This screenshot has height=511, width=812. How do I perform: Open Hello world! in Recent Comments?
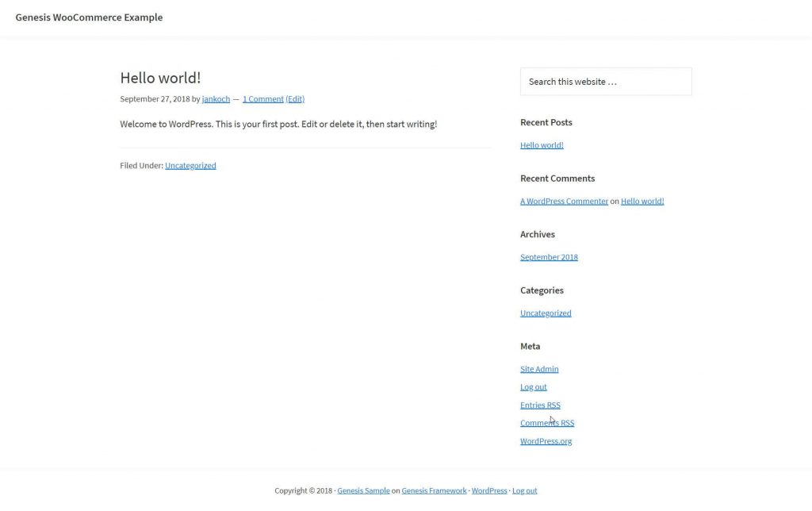pyautogui.click(x=642, y=202)
